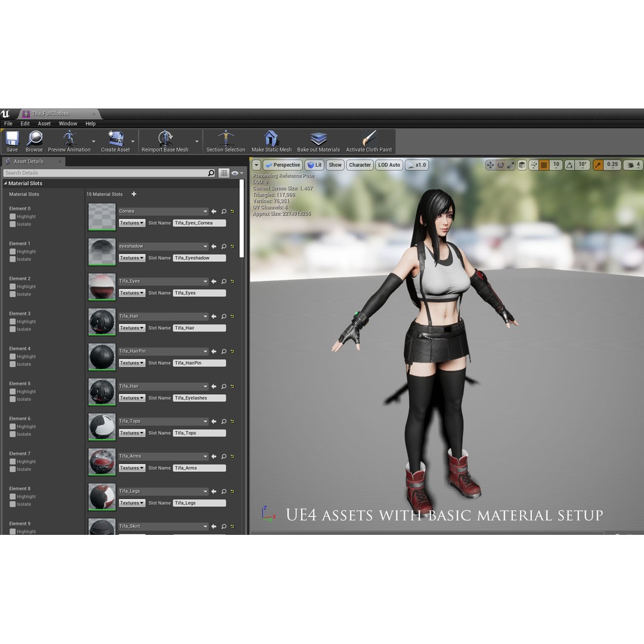Viewport: 644px width, 644px height.
Task: Save the skeletal mesh asset
Action: click(12, 141)
